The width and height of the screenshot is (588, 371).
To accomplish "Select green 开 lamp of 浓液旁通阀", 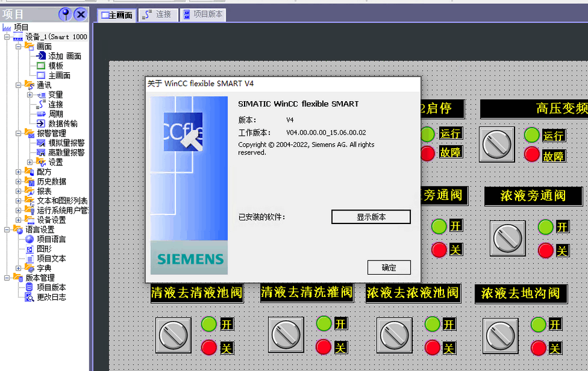I will pos(545,227).
